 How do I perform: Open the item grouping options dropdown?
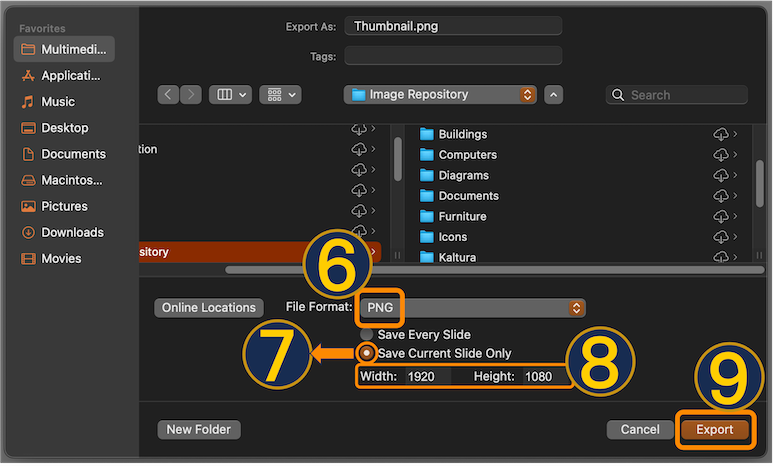click(280, 95)
